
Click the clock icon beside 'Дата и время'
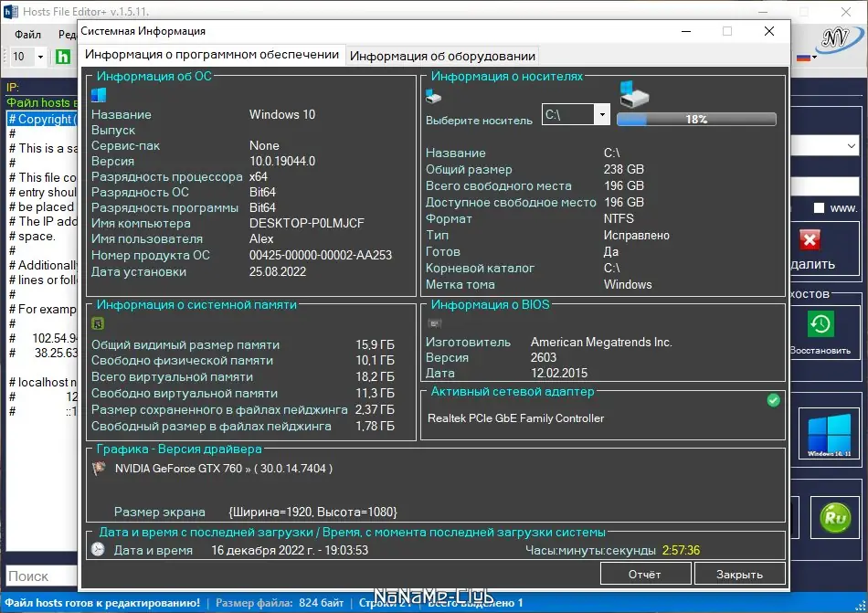point(98,549)
